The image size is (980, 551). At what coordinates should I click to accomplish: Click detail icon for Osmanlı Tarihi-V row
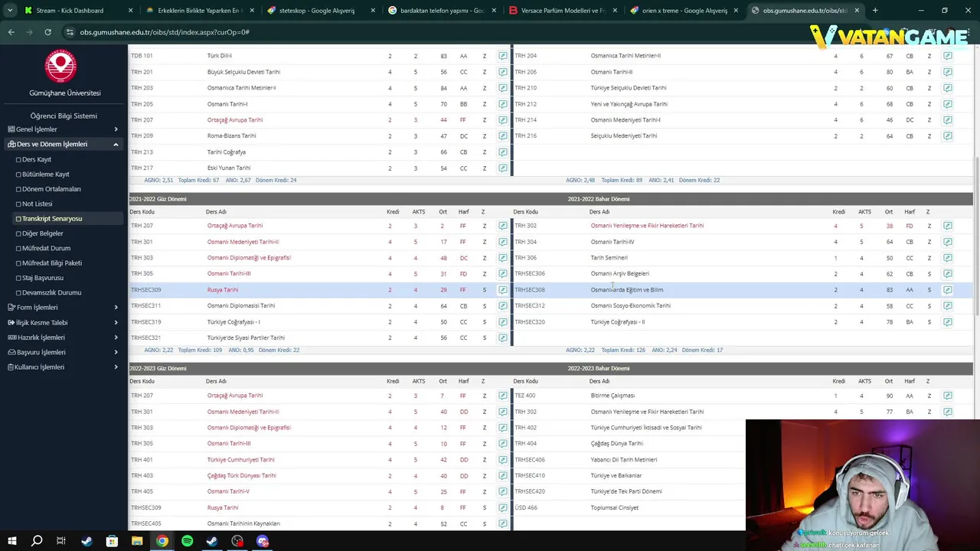(x=502, y=492)
